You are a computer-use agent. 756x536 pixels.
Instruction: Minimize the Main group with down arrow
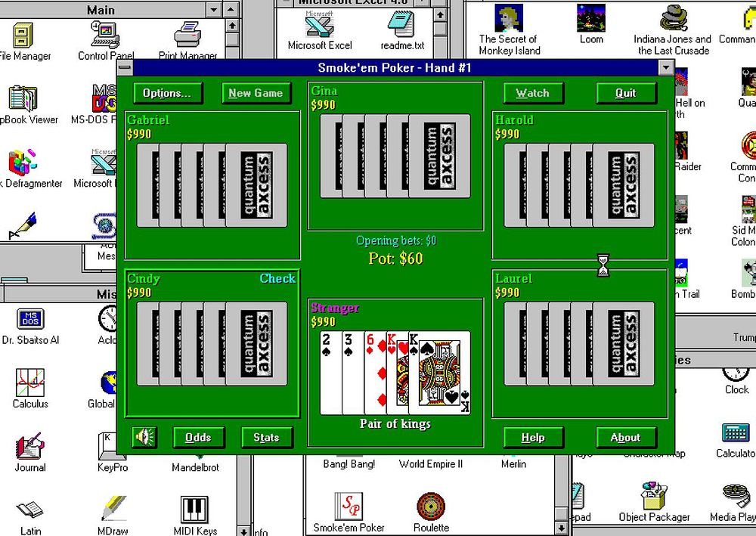(x=214, y=9)
